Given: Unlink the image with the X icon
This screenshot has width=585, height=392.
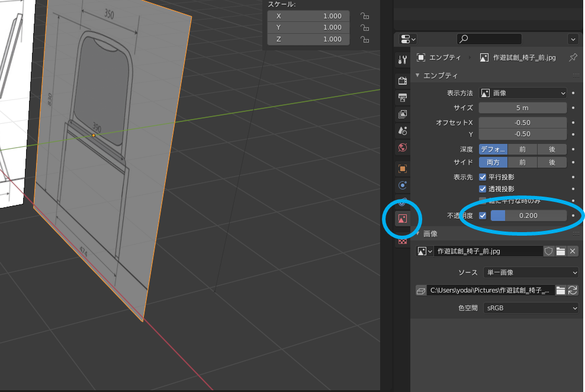Looking at the screenshot, I should tap(573, 252).
